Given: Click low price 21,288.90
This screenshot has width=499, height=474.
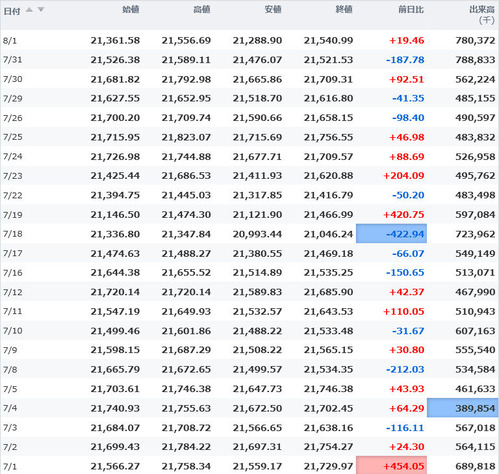Looking at the screenshot, I should pos(257,41).
